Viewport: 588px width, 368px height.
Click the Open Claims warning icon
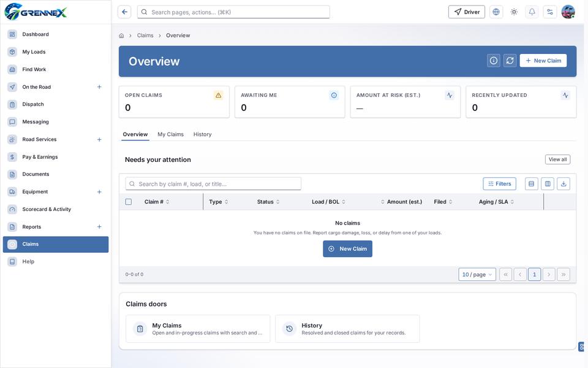coord(218,96)
